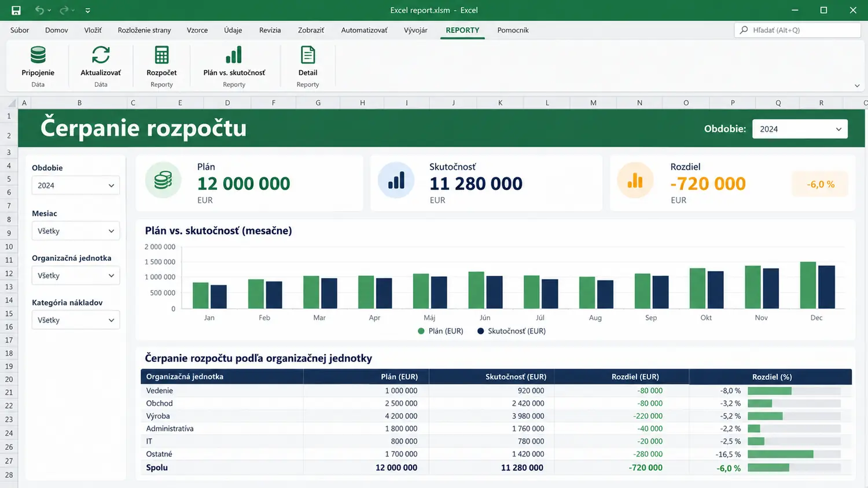Open the header Obdobie 2024 dropdown
868x488 pixels.
click(800, 129)
